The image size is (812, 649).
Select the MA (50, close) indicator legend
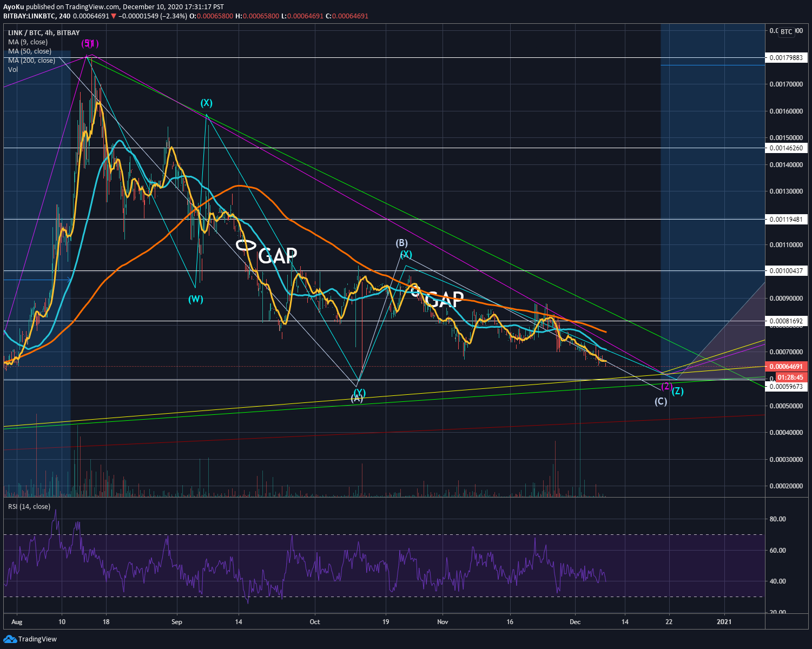30,51
